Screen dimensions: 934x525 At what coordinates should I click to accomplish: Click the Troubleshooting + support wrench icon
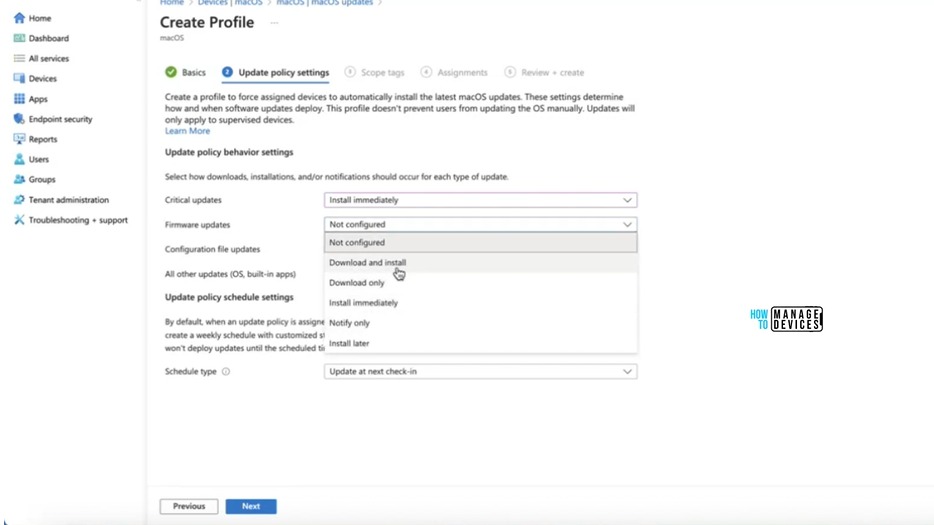[19, 220]
